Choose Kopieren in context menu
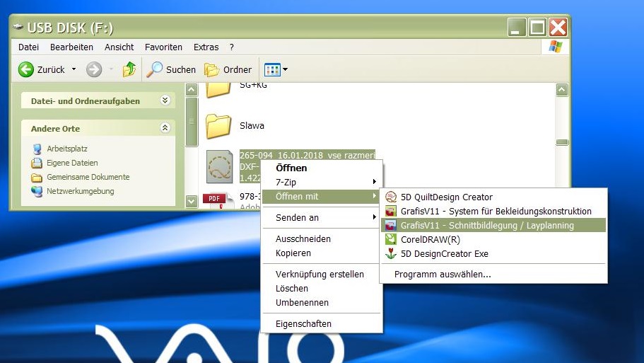 [x=322, y=253]
